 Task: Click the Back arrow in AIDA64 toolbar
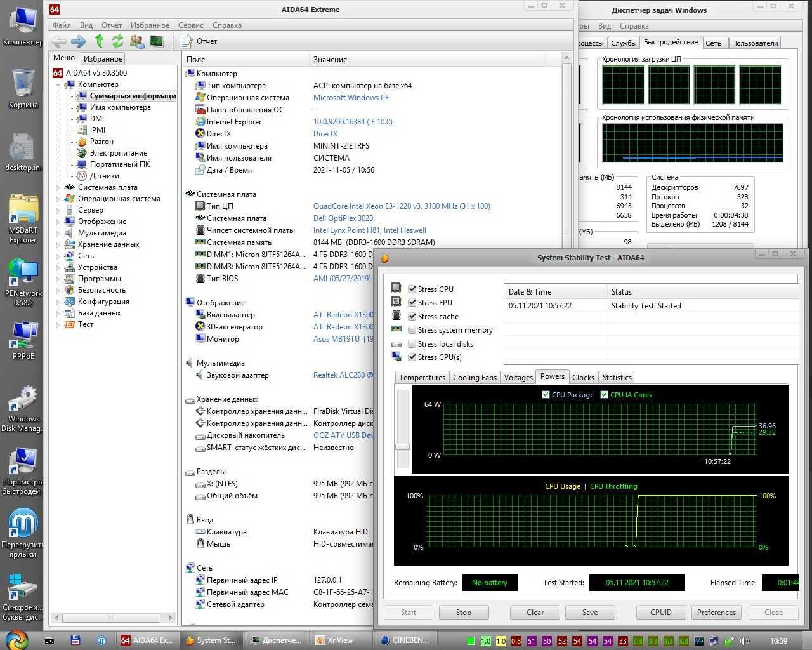60,41
